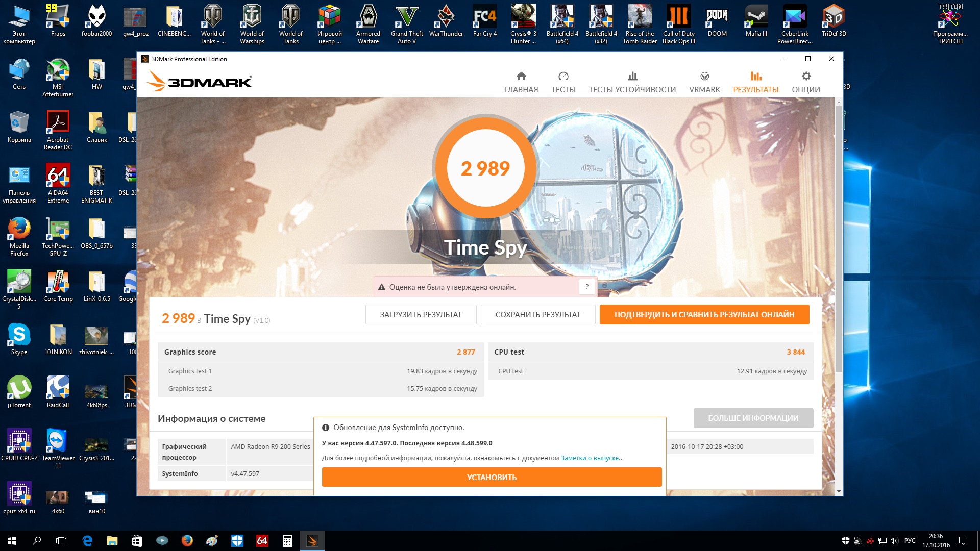
Task: Open ОПЦИИ settings gear
Action: (805, 82)
